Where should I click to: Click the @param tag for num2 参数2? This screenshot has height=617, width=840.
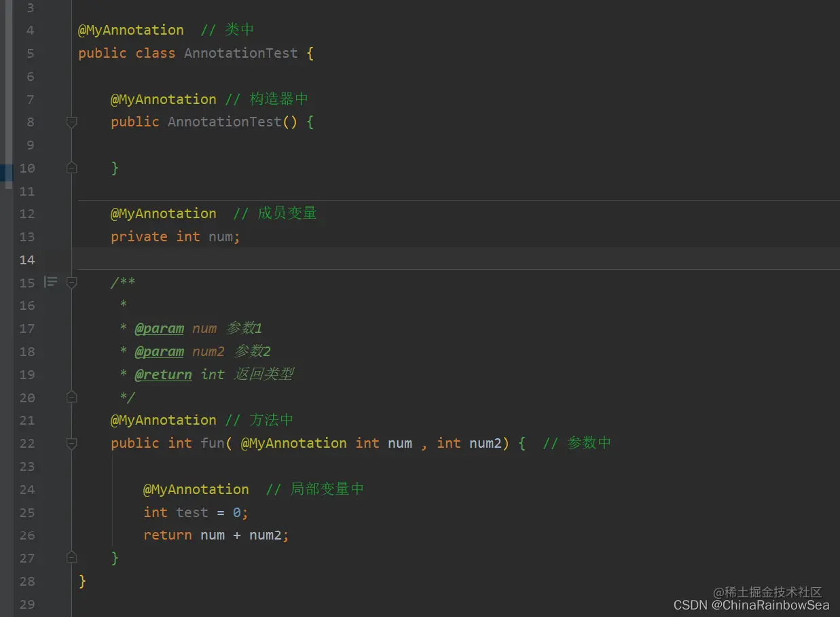[x=160, y=351]
